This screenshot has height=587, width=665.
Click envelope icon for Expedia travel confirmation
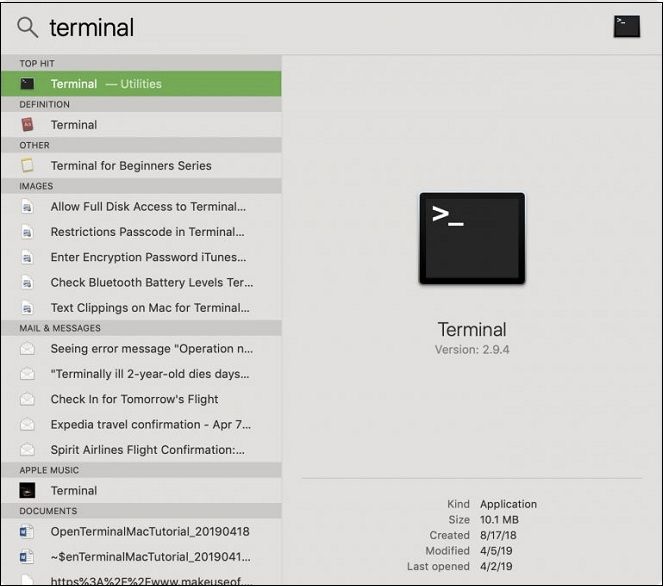coord(27,424)
